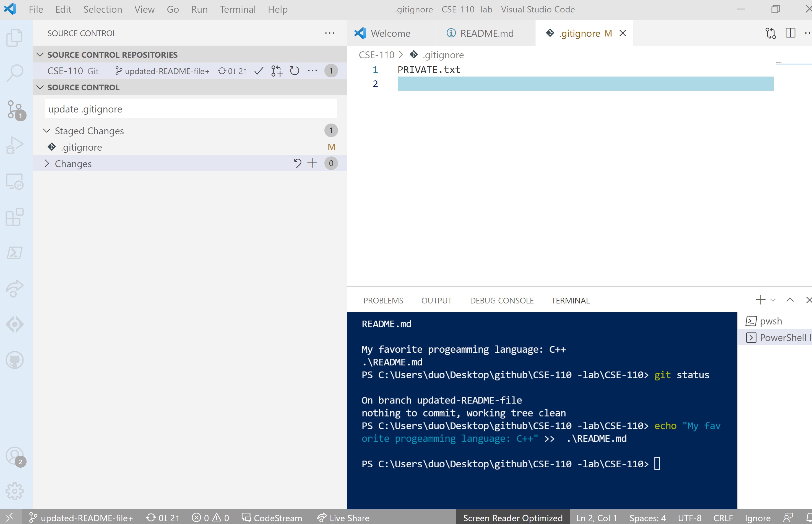
Task: Open the new terminal profile dropdown arrow
Action: [x=773, y=300]
